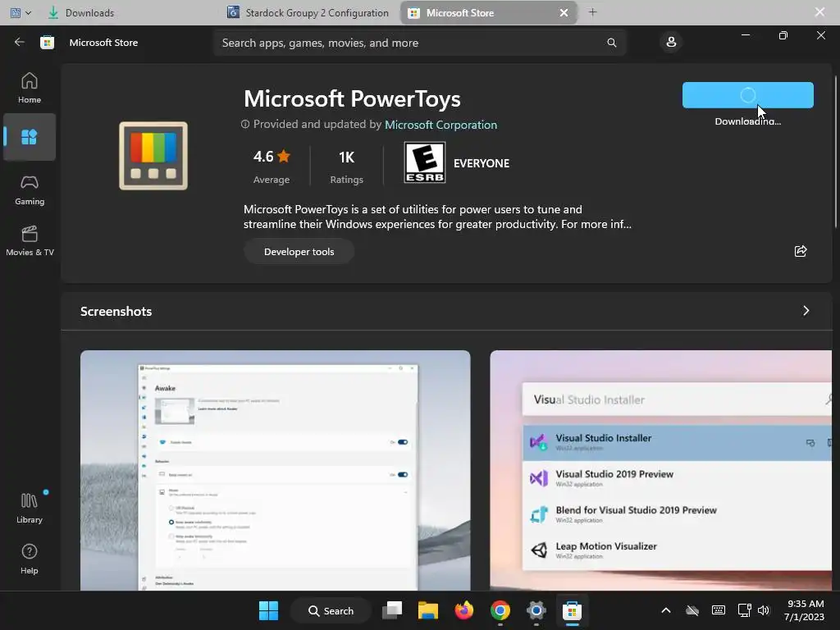The width and height of the screenshot is (840, 630).
Task: Launch Firefox from the taskbar
Action: pyautogui.click(x=464, y=610)
